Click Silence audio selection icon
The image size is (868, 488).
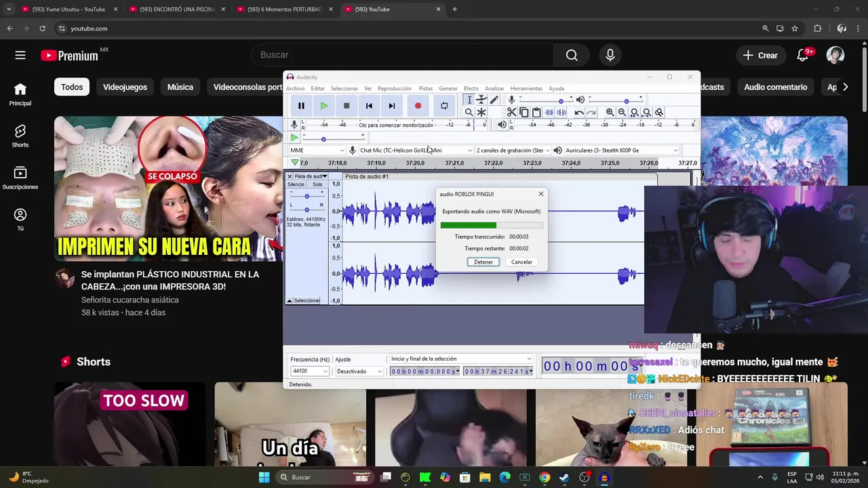tap(561, 113)
